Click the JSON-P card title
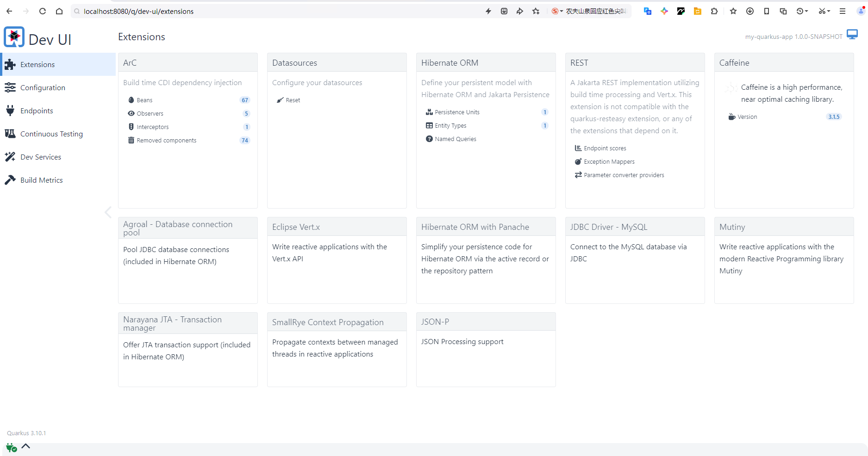868x456 pixels. [x=435, y=321]
